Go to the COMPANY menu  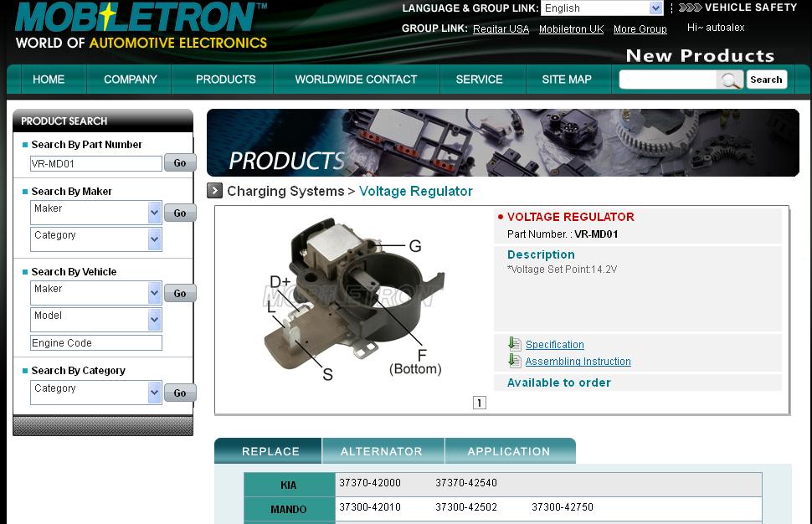pyautogui.click(x=130, y=80)
